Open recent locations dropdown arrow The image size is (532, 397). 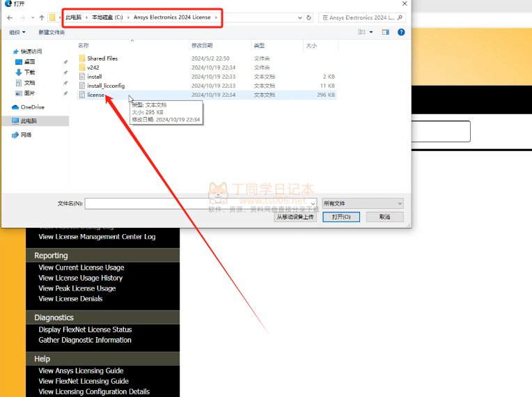pyautogui.click(x=33, y=17)
